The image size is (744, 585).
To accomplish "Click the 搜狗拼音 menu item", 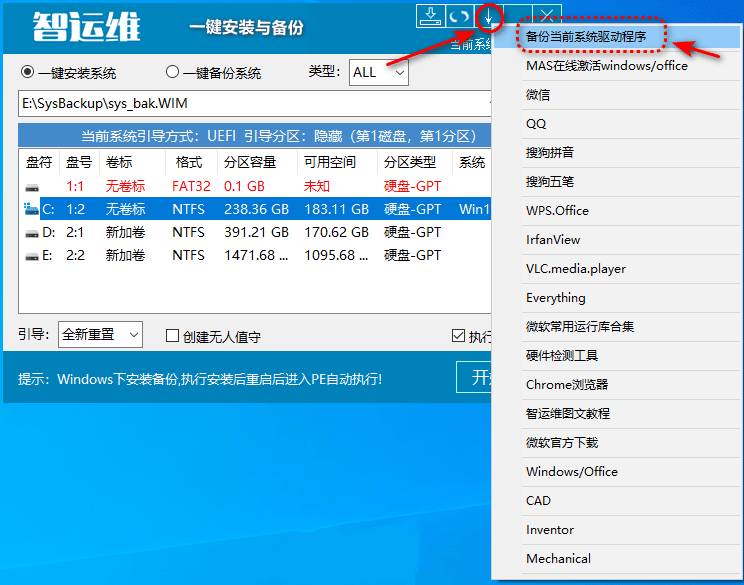I will (x=550, y=153).
